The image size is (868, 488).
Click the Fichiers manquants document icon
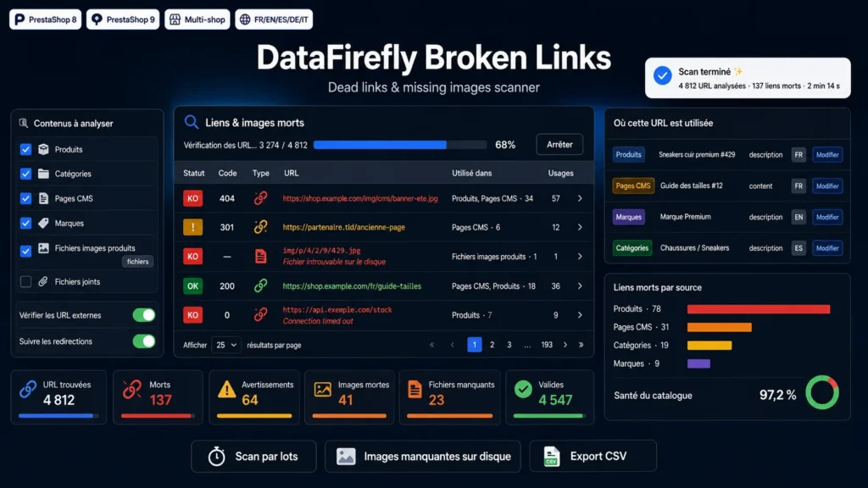[x=415, y=390]
